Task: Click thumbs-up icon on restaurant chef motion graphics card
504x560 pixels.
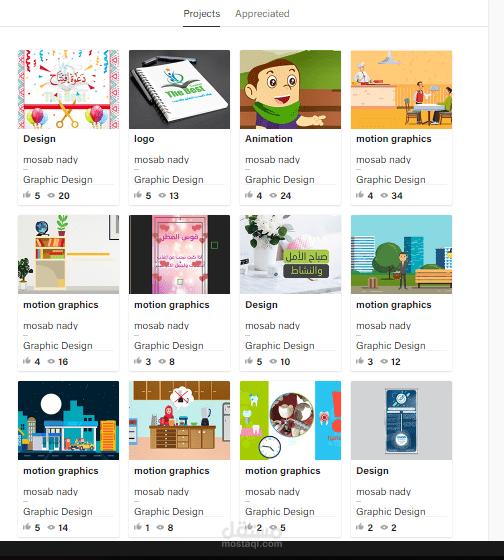Action: (360, 195)
